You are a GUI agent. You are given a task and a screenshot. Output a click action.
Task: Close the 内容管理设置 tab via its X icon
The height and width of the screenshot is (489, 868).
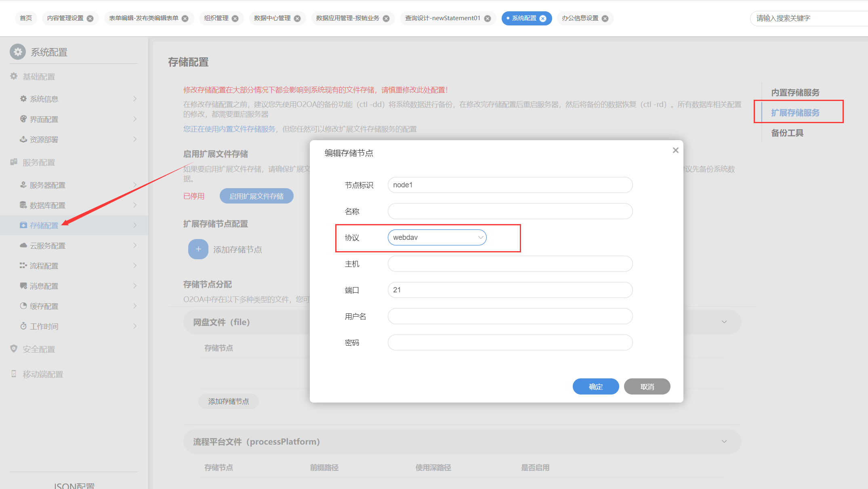pos(90,19)
